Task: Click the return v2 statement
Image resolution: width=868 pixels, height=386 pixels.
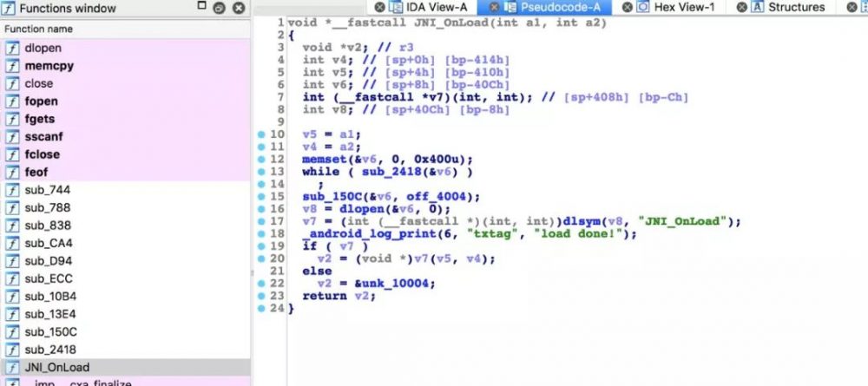Action: coord(339,296)
